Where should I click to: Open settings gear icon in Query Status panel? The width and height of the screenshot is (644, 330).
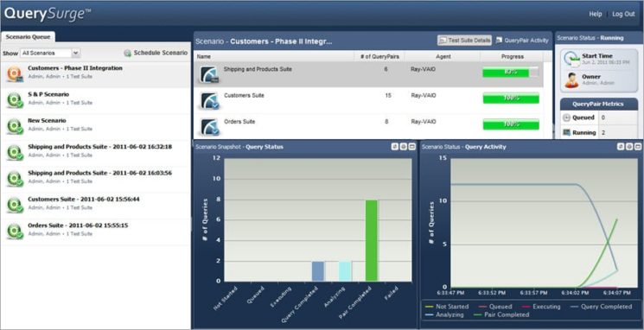tap(404, 147)
